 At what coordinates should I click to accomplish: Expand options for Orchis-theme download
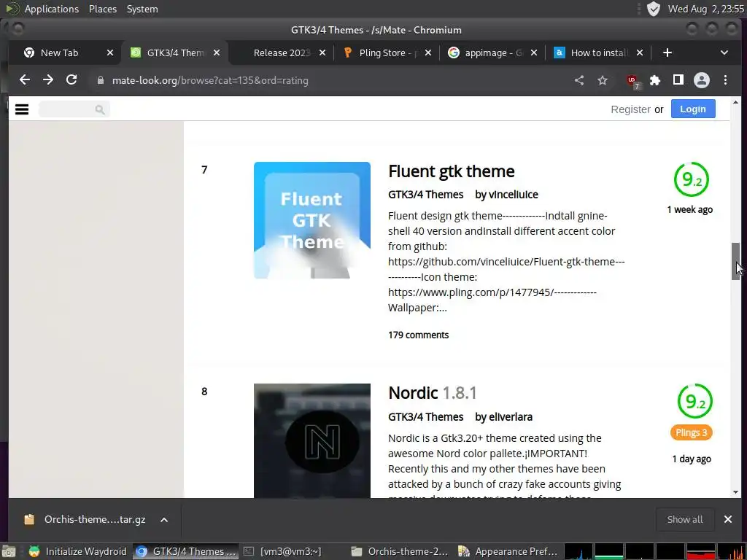[x=164, y=519]
